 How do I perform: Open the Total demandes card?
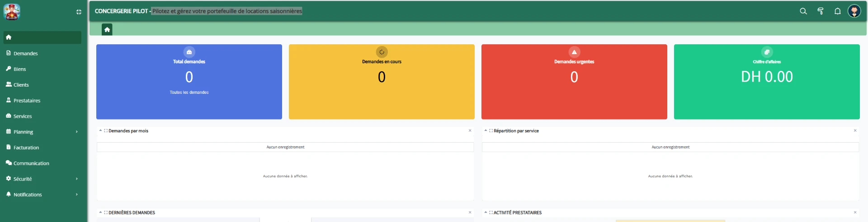click(x=189, y=82)
